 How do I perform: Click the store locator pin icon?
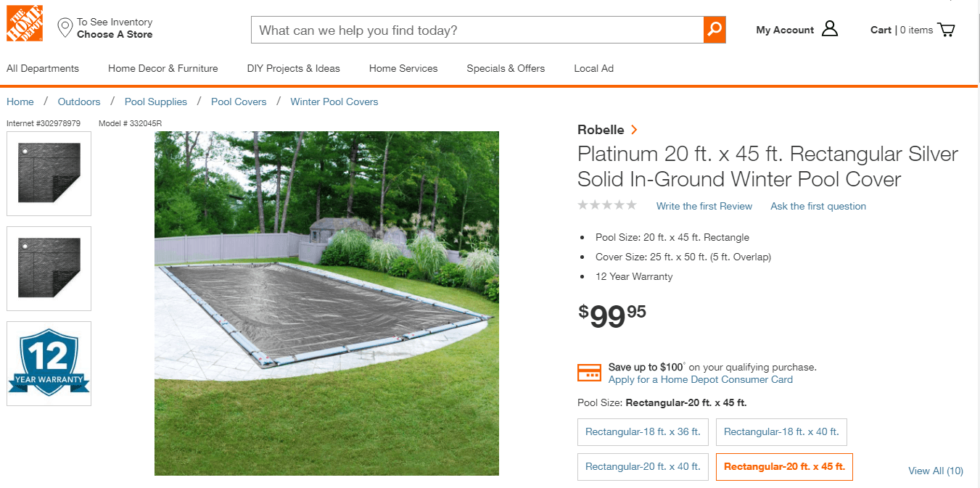[x=65, y=28]
